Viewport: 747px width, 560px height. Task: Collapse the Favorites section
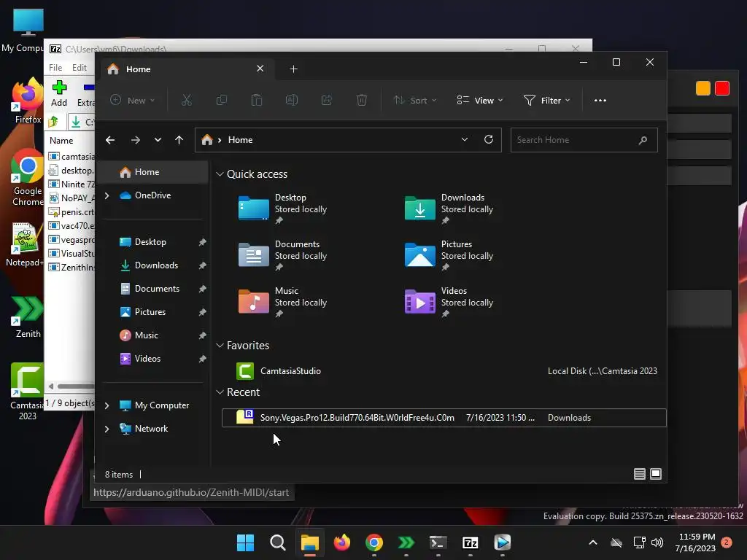click(220, 345)
